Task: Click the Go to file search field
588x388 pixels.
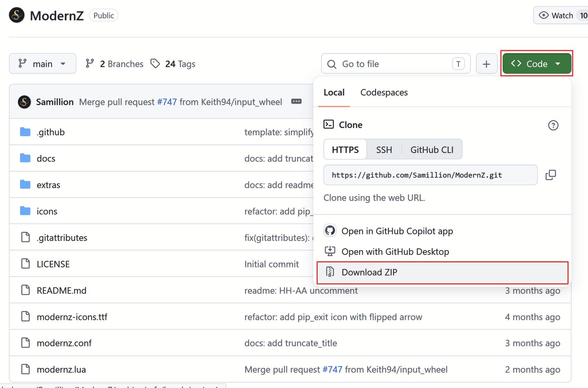Action: pos(396,64)
